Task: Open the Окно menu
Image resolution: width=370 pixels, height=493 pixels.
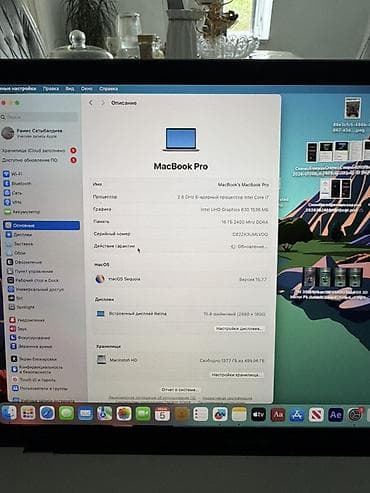Action: point(87,89)
